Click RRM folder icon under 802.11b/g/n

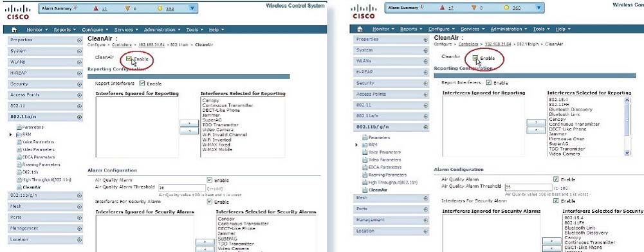(x=365, y=145)
